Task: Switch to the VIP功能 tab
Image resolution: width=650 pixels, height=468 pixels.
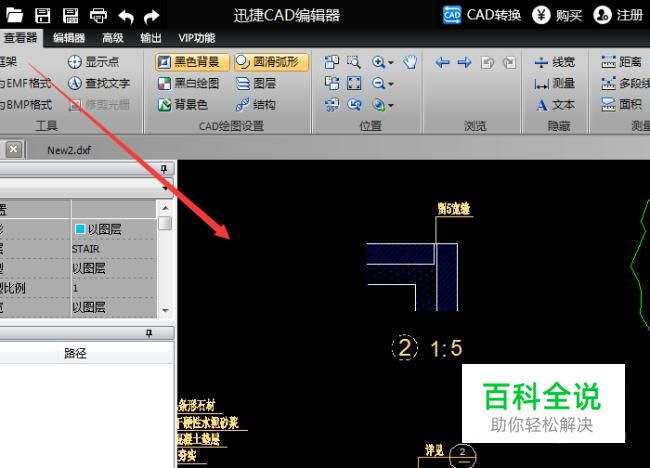Action: 196,38
